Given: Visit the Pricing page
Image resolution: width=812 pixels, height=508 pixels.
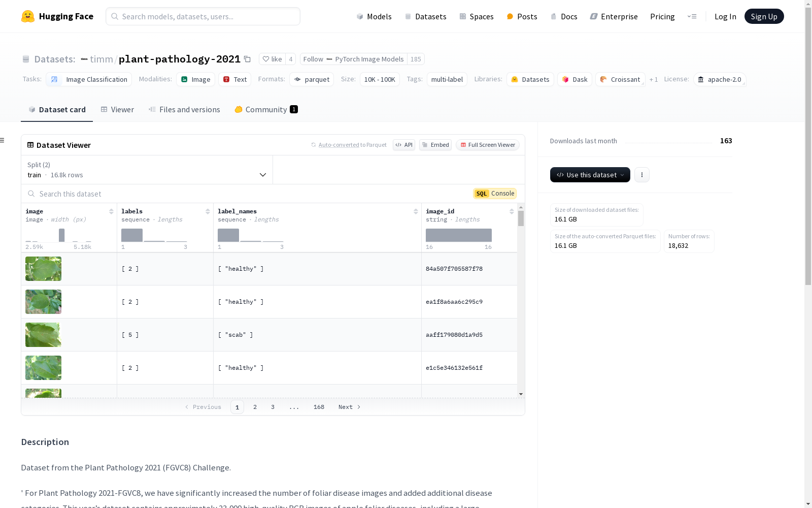Looking at the screenshot, I should [x=662, y=16].
